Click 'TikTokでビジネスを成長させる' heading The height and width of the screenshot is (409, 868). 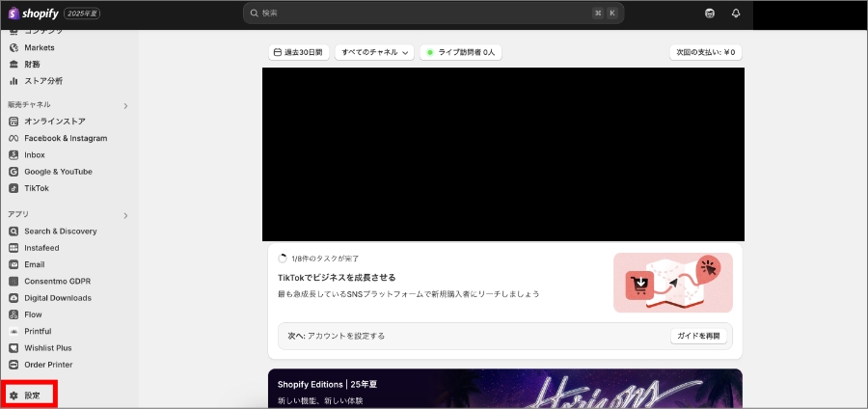point(337,277)
